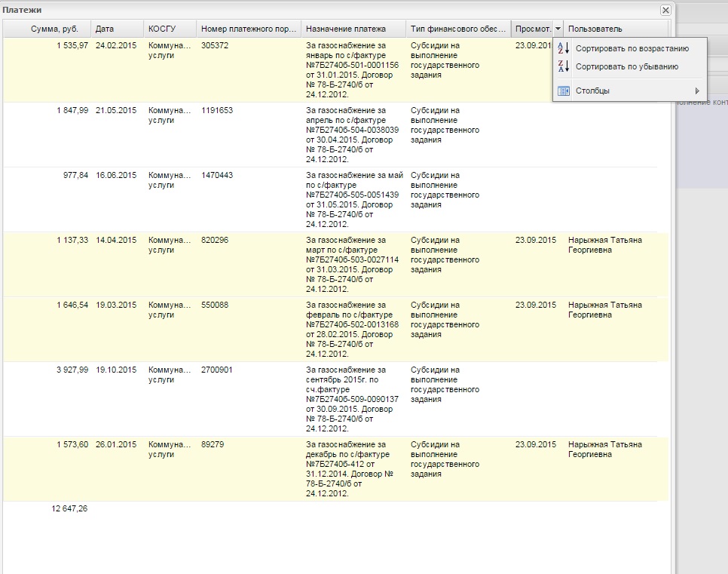Select the amount 1 573,60
Image resolution: width=728 pixels, height=574 pixels.
(72, 444)
